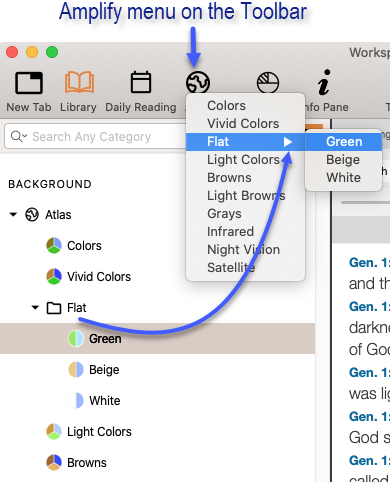Click the pie chart toolbar icon
The height and width of the screenshot is (482, 390).
(268, 82)
